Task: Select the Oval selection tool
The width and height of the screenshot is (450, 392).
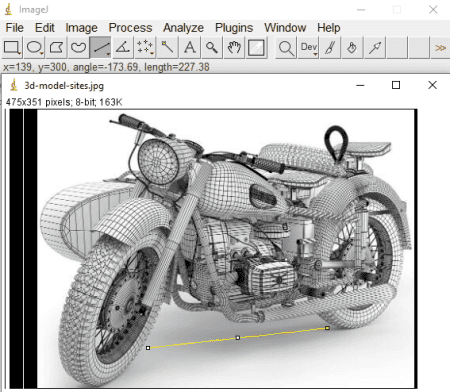Action: (x=34, y=48)
